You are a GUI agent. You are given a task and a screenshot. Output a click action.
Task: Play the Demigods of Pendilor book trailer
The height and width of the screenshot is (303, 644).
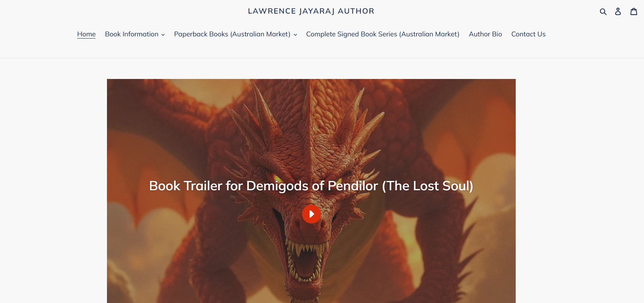pos(311,214)
